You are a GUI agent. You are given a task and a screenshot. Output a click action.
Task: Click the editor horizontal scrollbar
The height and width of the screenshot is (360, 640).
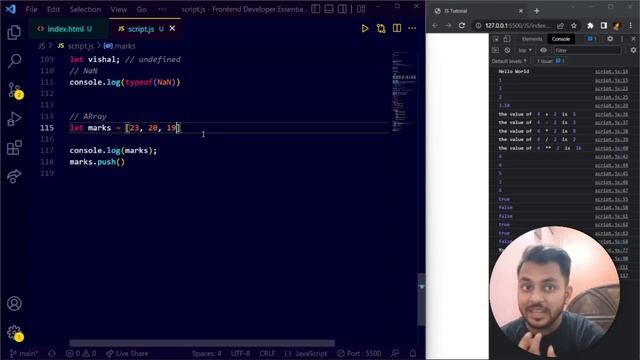pos(202,343)
